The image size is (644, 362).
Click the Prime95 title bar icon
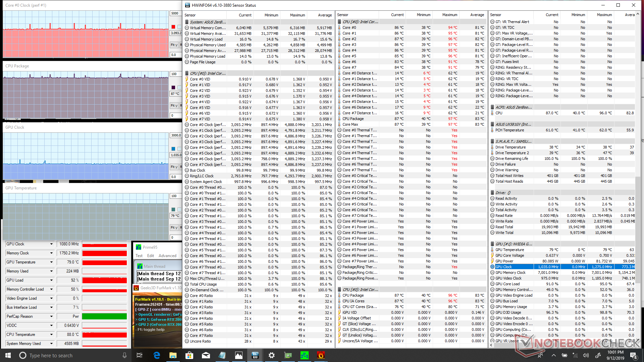pyautogui.click(x=139, y=247)
